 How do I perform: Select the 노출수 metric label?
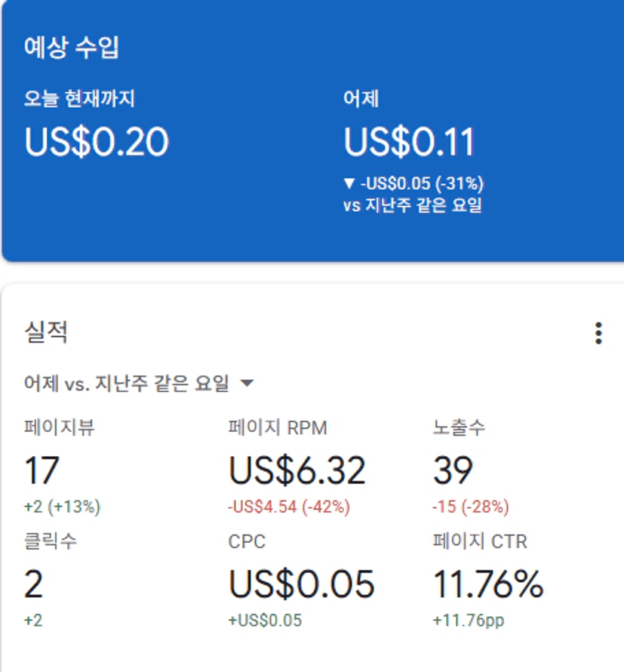pos(459,428)
